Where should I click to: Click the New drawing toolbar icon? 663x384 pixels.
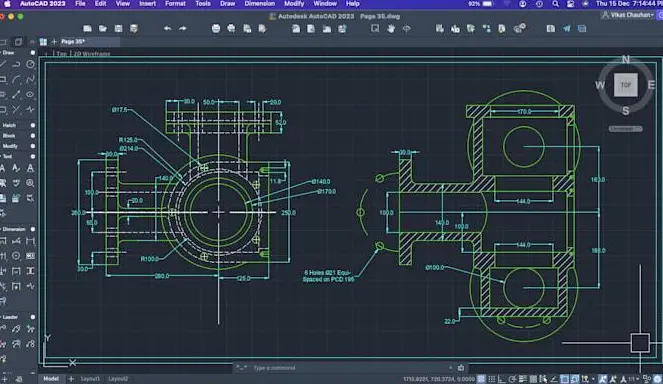pos(88,29)
